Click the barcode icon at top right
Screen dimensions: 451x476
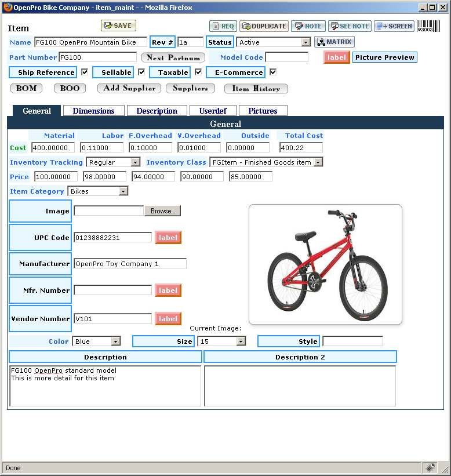tap(427, 26)
